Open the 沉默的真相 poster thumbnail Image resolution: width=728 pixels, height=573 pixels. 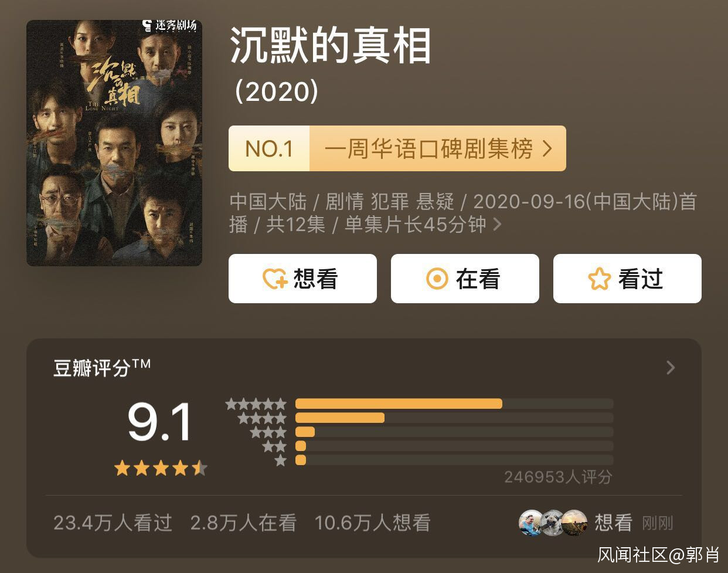tap(114, 143)
